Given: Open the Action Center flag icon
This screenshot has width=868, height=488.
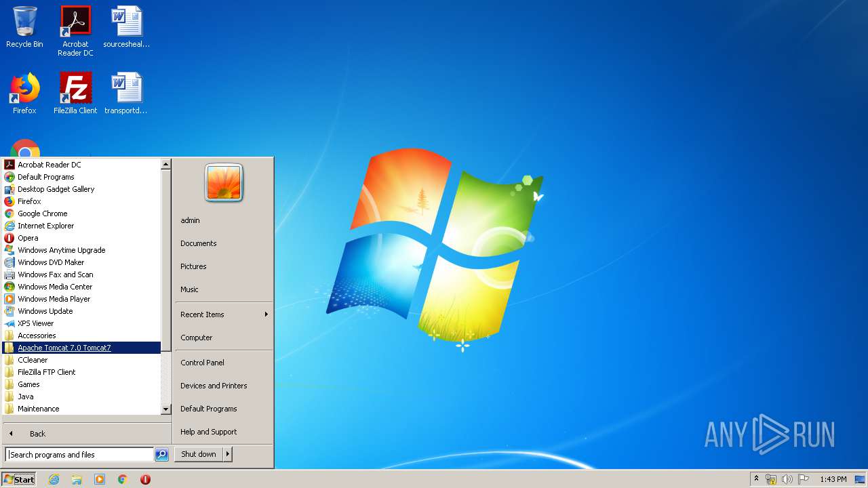Looking at the screenshot, I should (803, 479).
